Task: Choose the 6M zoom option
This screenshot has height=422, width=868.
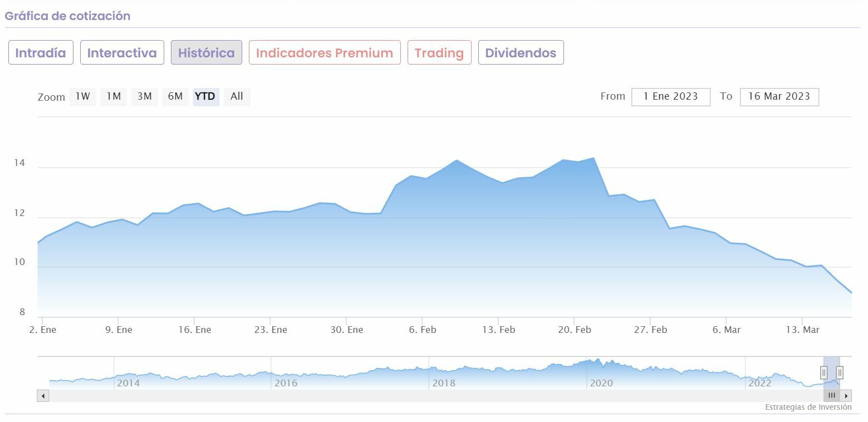Action: (x=175, y=96)
